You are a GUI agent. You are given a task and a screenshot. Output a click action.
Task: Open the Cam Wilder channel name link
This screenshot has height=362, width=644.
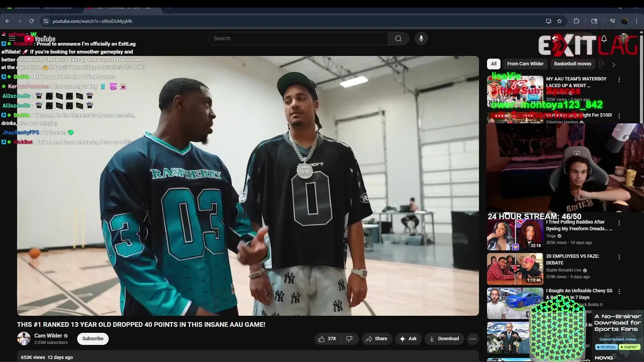tap(48, 335)
